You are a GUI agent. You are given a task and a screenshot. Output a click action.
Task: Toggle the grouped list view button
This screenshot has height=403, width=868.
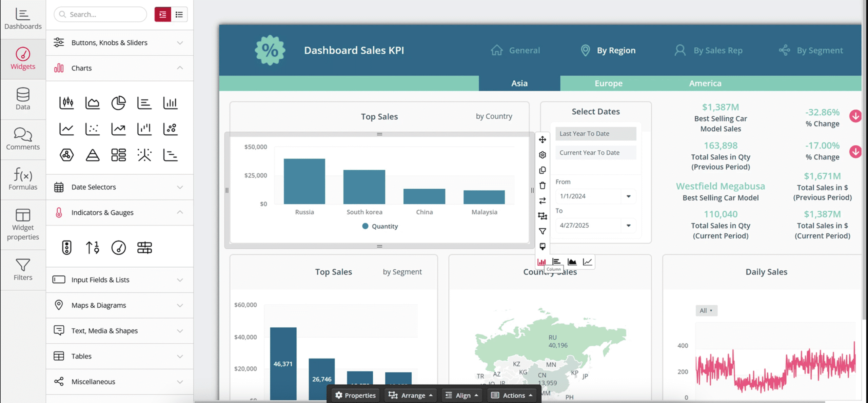(x=163, y=14)
